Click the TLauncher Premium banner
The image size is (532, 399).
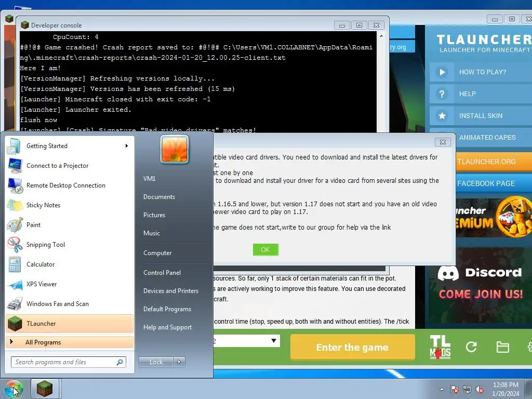pos(494,217)
